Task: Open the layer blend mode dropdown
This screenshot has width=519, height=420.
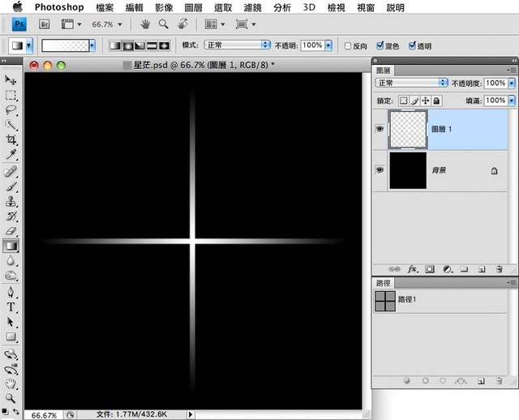Action: tap(411, 83)
